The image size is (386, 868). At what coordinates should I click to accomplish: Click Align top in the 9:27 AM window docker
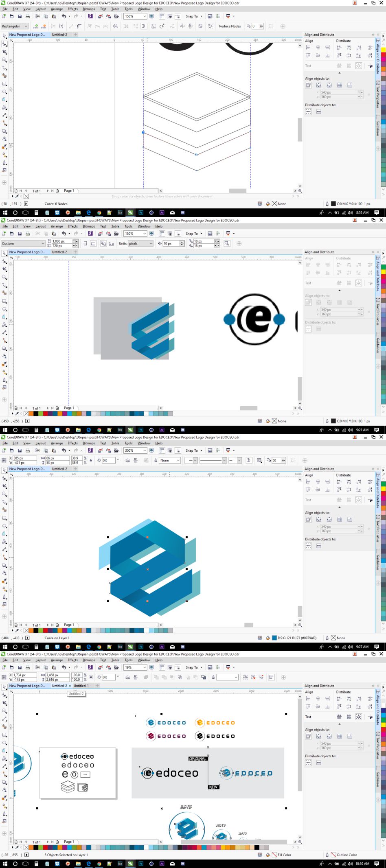[308, 490]
